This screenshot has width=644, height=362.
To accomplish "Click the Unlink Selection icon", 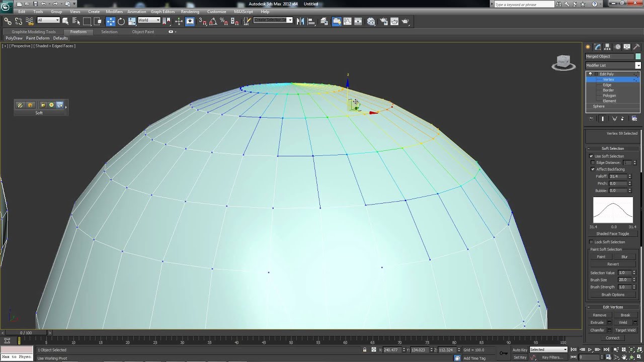I will (19, 21).
